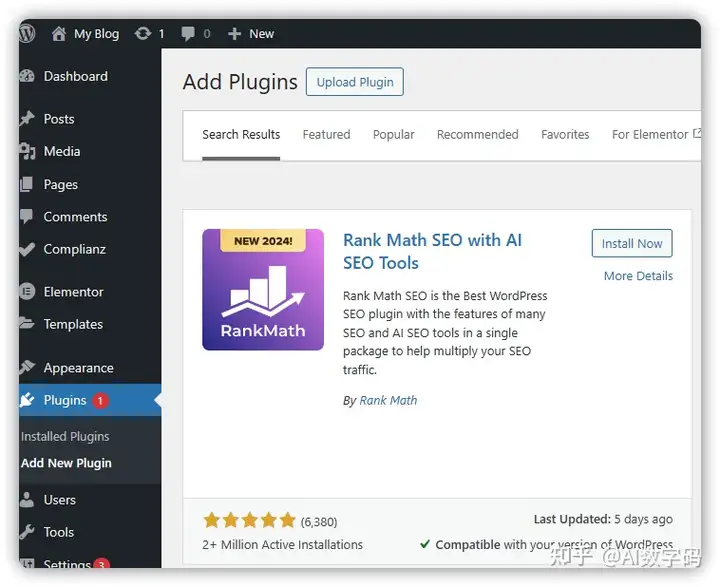Click the Comments sidebar icon
The image size is (720, 587).
point(27,216)
